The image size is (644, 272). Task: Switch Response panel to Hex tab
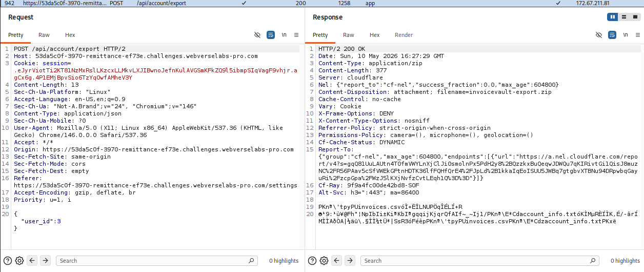[375, 35]
